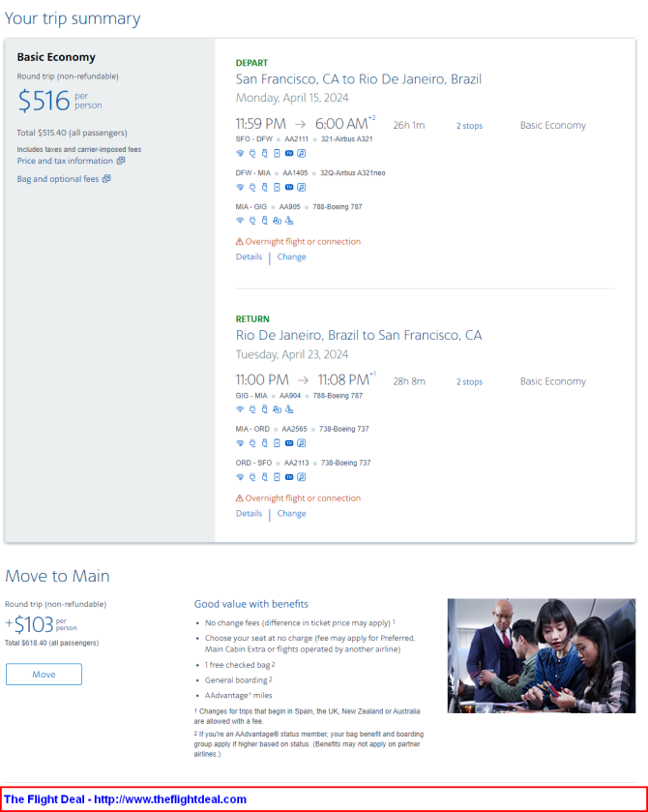The image size is (648, 812).
Task: Click the Main Cabin passengers promotional photo
Action: (x=541, y=655)
